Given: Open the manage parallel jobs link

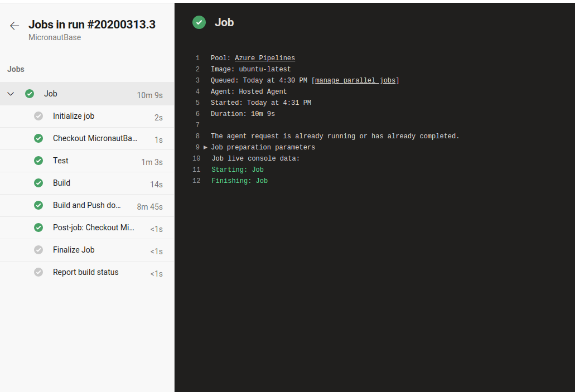Looking at the screenshot, I should click(x=355, y=80).
